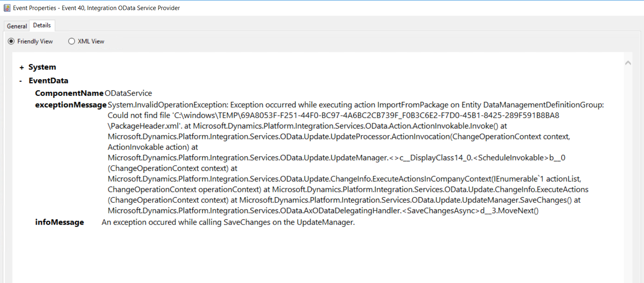Select the exceptionMessage field label

point(71,105)
